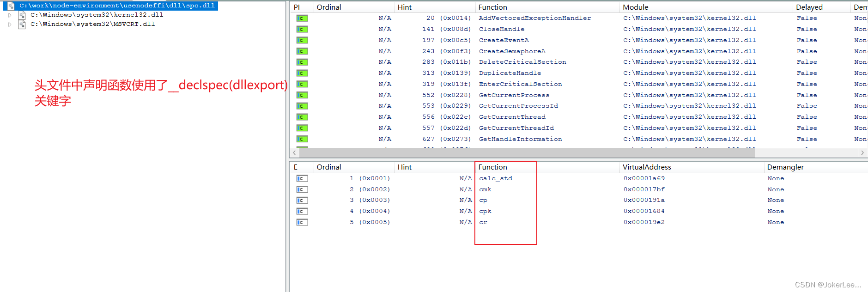Click virtual address 0x00001684
The width and height of the screenshot is (868, 292).
tap(644, 211)
